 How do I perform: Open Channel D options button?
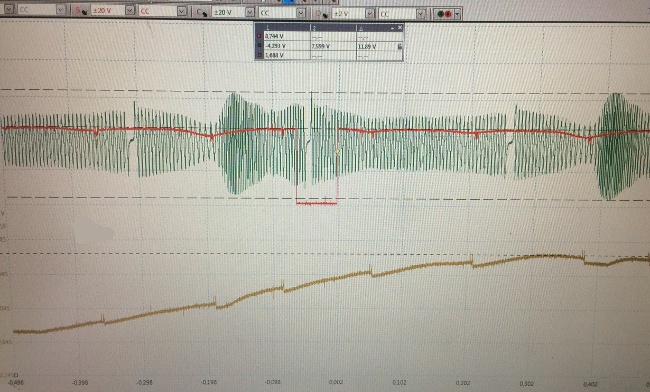(x=321, y=14)
